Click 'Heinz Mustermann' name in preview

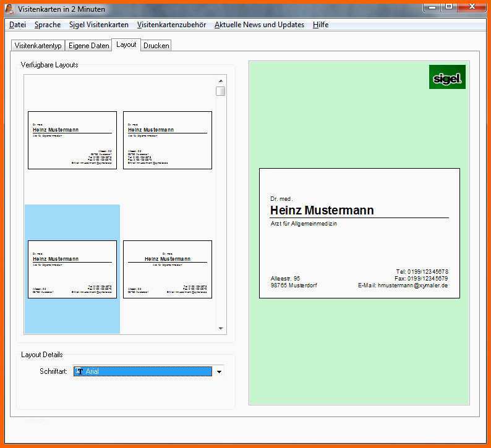pos(322,210)
